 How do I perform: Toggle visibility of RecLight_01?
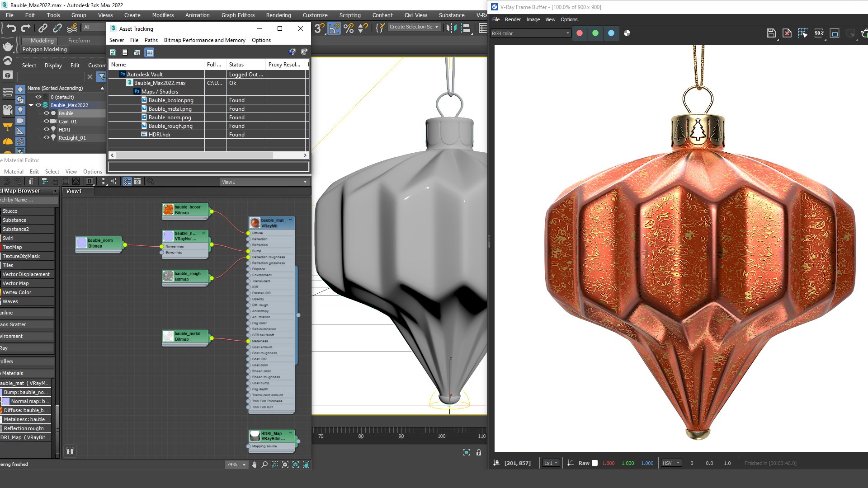point(46,138)
